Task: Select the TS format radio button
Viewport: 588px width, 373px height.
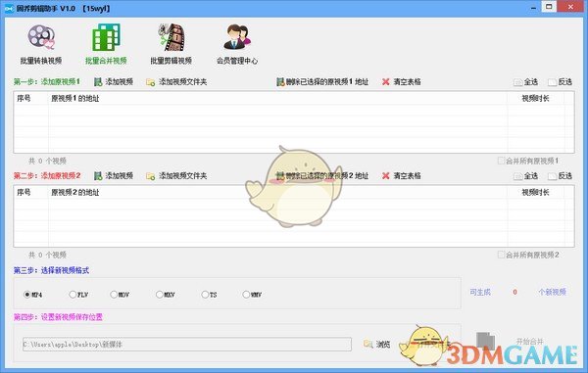Action: (x=205, y=295)
